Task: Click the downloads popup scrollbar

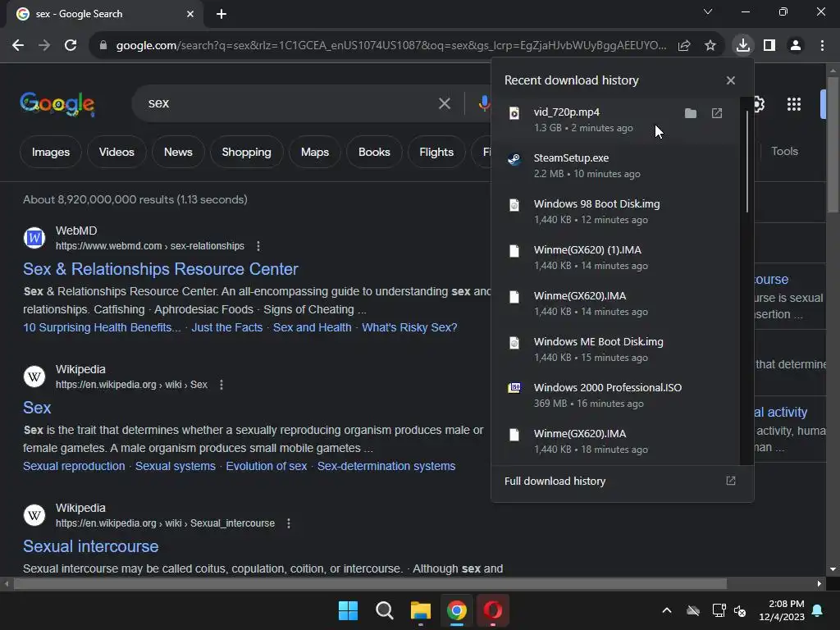Action: click(x=746, y=161)
